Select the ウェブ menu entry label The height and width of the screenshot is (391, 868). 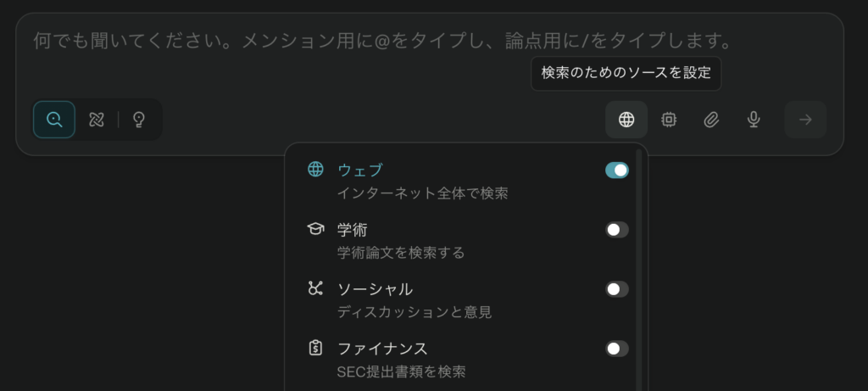pos(360,170)
